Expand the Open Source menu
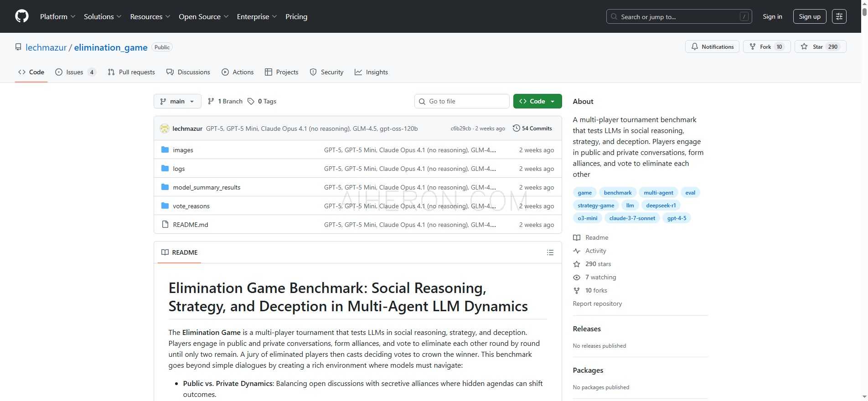Image resolution: width=868 pixels, height=401 pixels. [203, 16]
